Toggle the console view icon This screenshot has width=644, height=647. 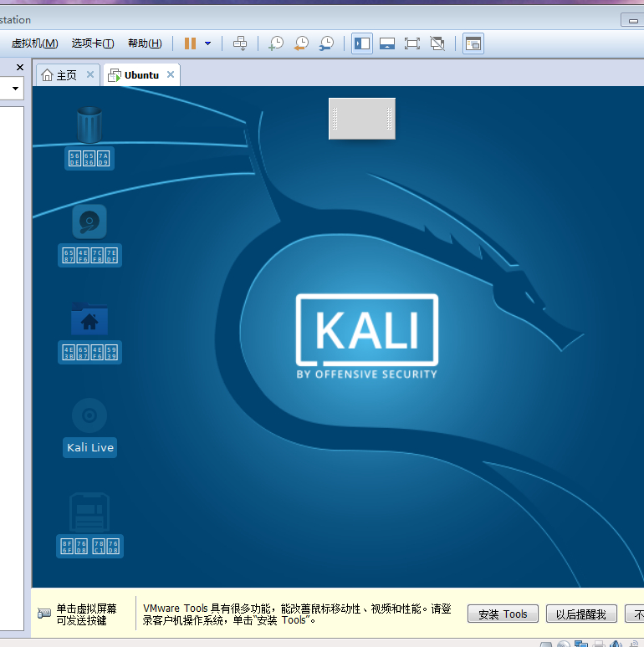(x=473, y=43)
